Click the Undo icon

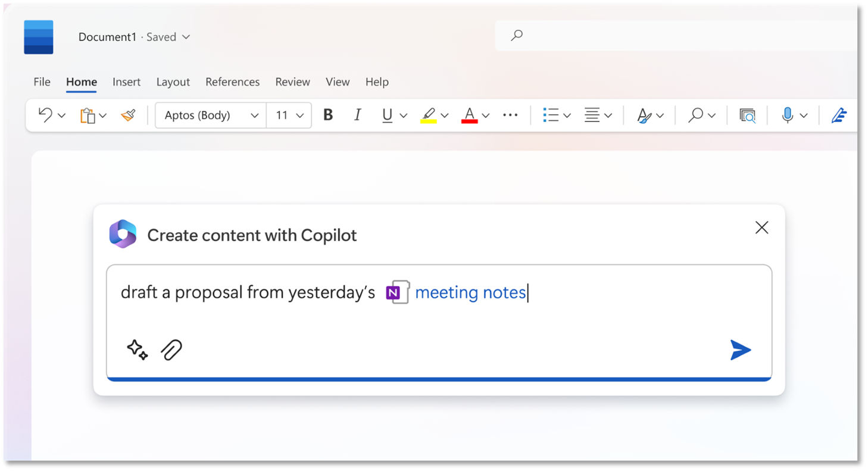45,115
